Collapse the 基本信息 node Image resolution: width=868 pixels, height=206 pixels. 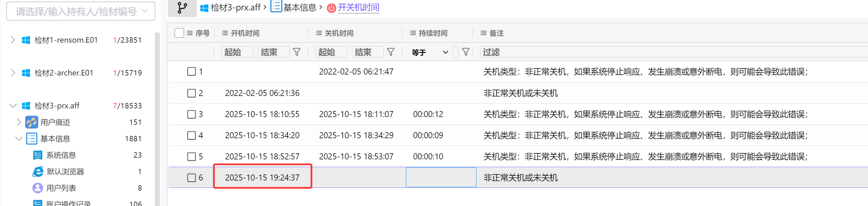(19, 139)
